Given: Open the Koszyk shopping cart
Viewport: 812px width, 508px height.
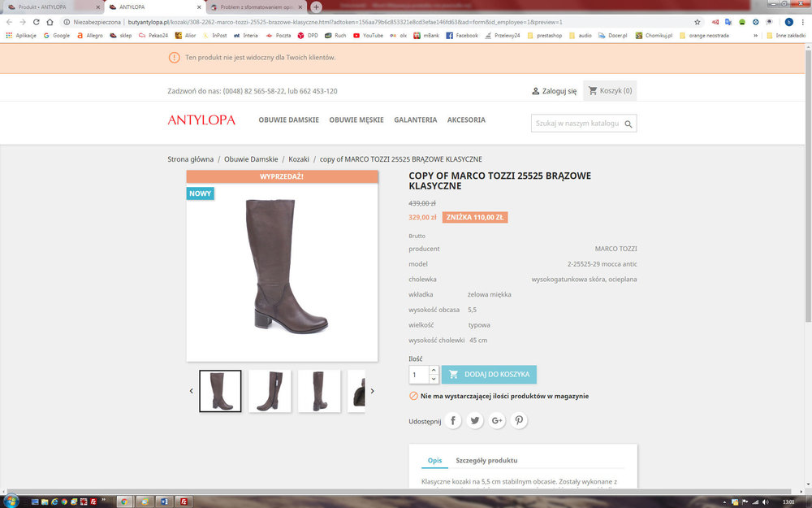Looking at the screenshot, I should click(610, 91).
